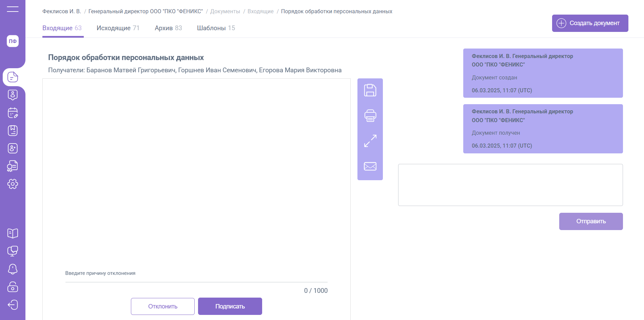Click the save (floppy disk) icon
Screen dimensions: 644x320
(x=370, y=90)
